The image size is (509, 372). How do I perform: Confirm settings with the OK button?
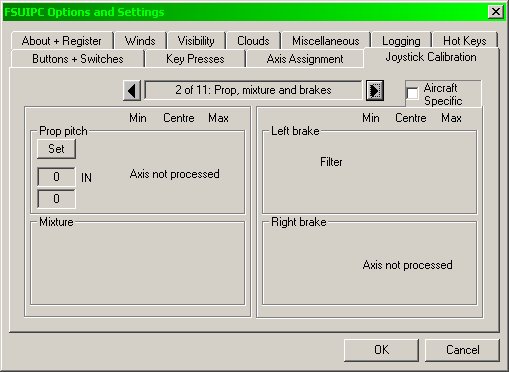(381, 350)
